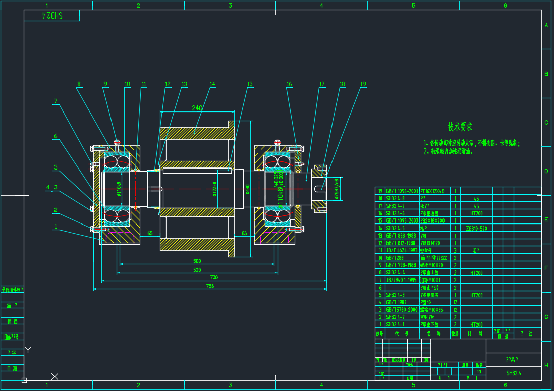Pick the 756 overall length dimension
Viewport: 554px width, 392px height.
(210, 286)
